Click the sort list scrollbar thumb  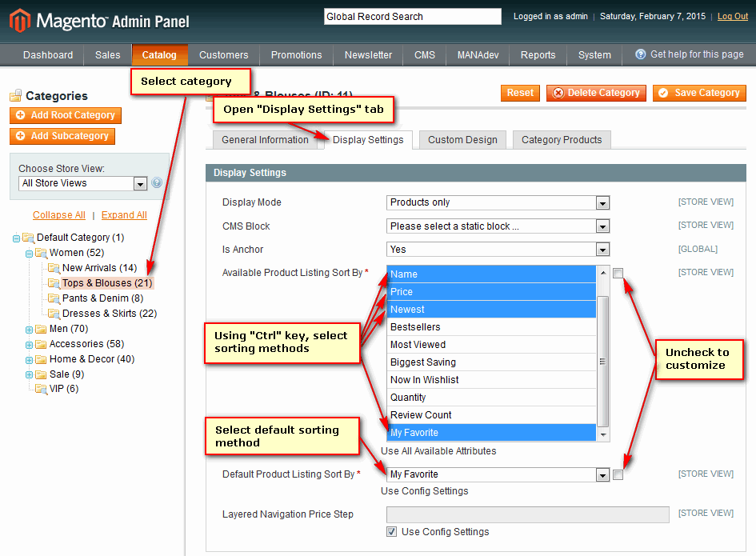(603, 361)
